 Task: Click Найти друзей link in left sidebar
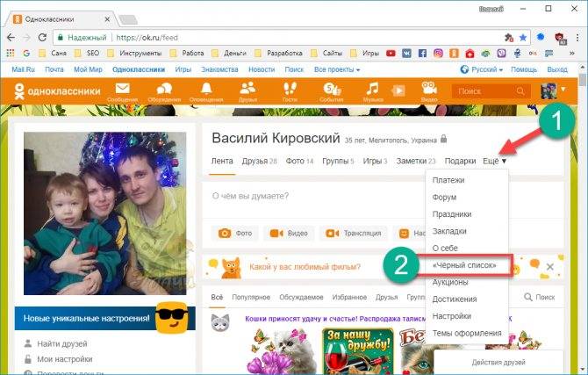click(61, 343)
